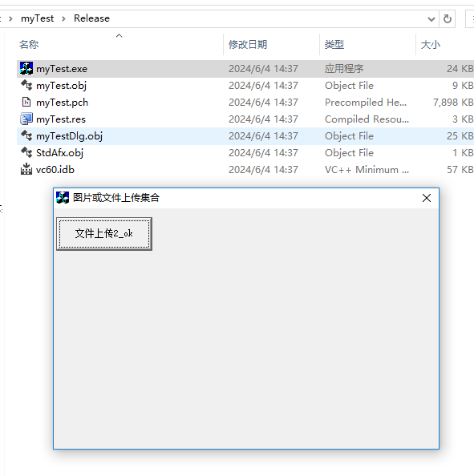Click the 24 KB size cell
Viewport: 474px width, 476px height.
click(460, 69)
